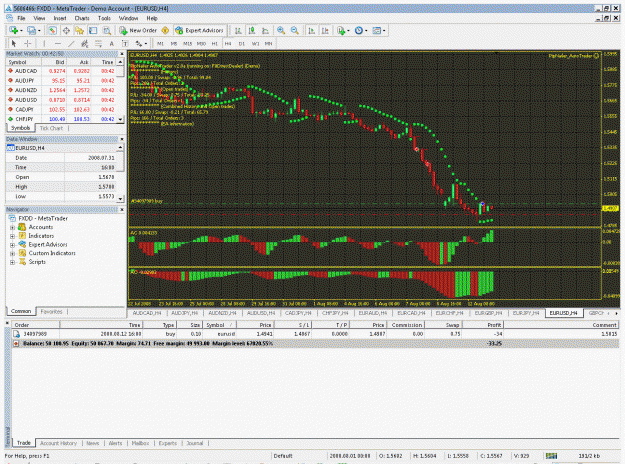The height and width of the screenshot is (464, 625).
Task: Toggle the Expert Advisors button
Action: [x=199, y=30]
